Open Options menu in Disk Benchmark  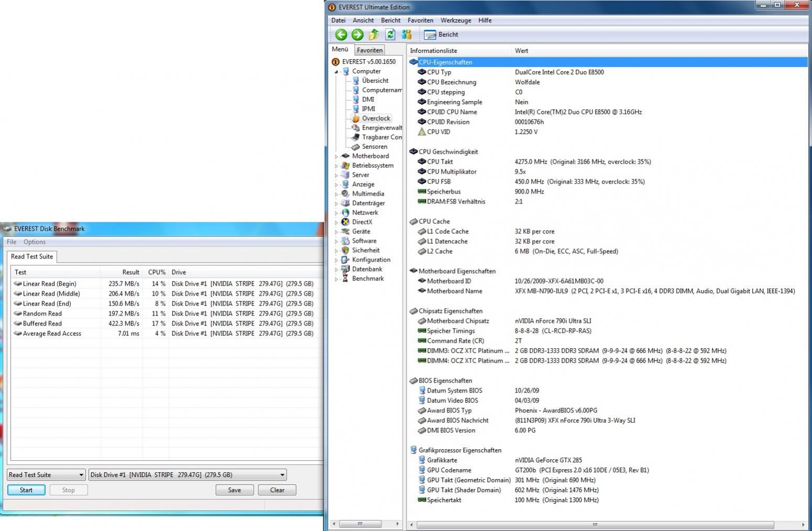click(35, 242)
